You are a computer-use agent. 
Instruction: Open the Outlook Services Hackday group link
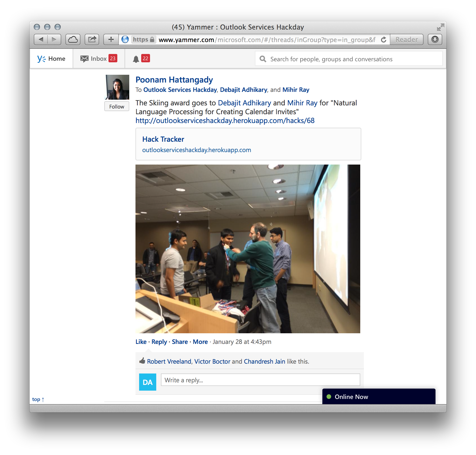pyautogui.click(x=180, y=90)
